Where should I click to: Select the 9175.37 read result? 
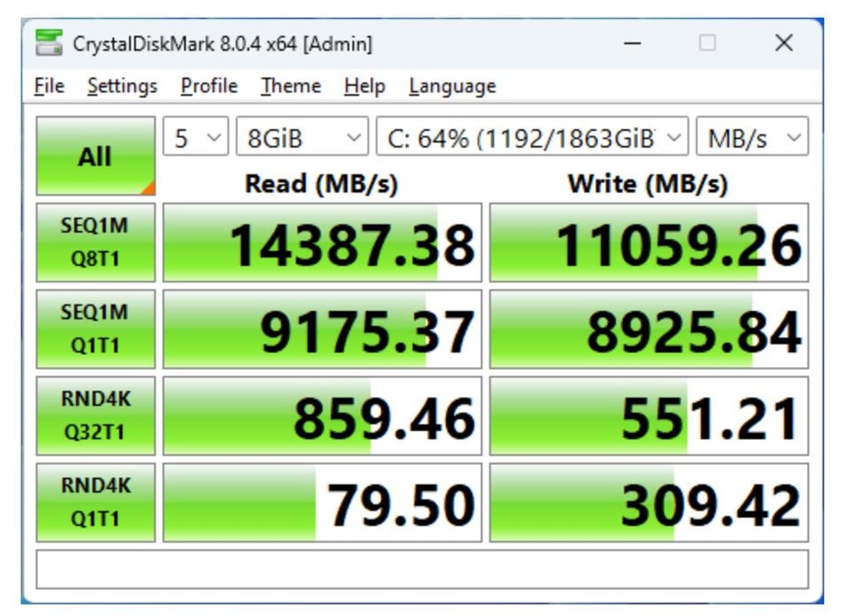click(x=322, y=329)
